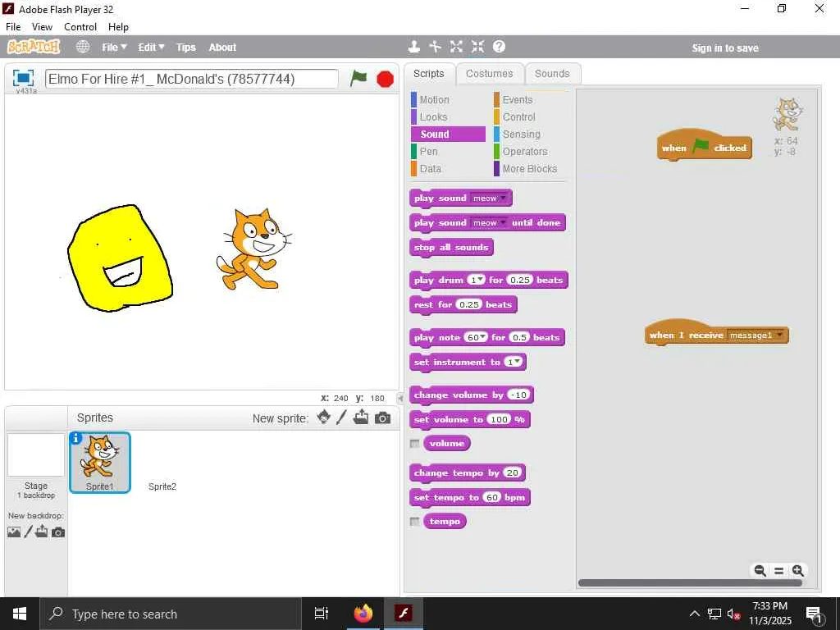Open meow dropdown in play sound block
The width and height of the screenshot is (840, 630).
[x=489, y=199]
